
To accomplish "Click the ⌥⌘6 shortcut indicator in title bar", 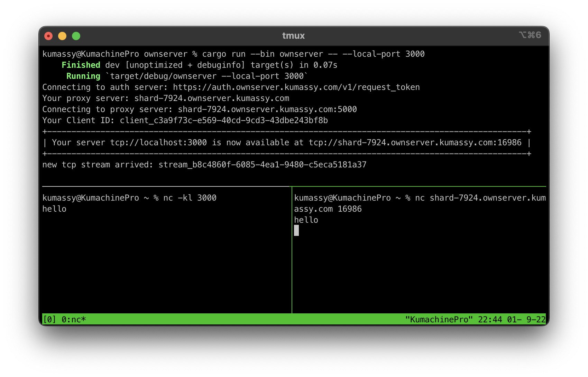I will [530, 35].
